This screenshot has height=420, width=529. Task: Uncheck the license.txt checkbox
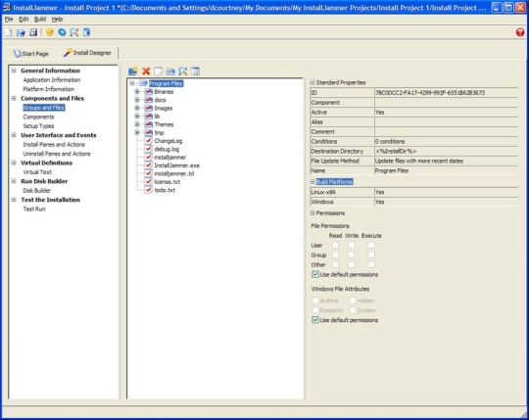149,181
